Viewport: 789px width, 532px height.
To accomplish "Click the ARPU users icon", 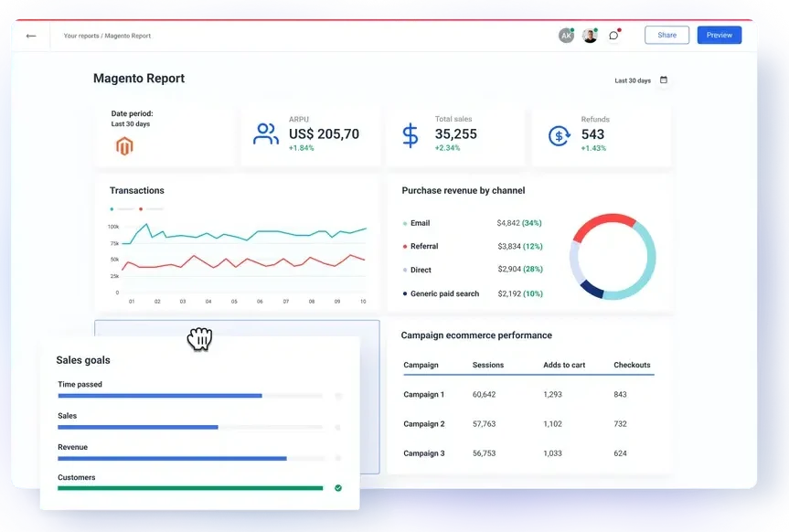I will [x=266, y=134].
